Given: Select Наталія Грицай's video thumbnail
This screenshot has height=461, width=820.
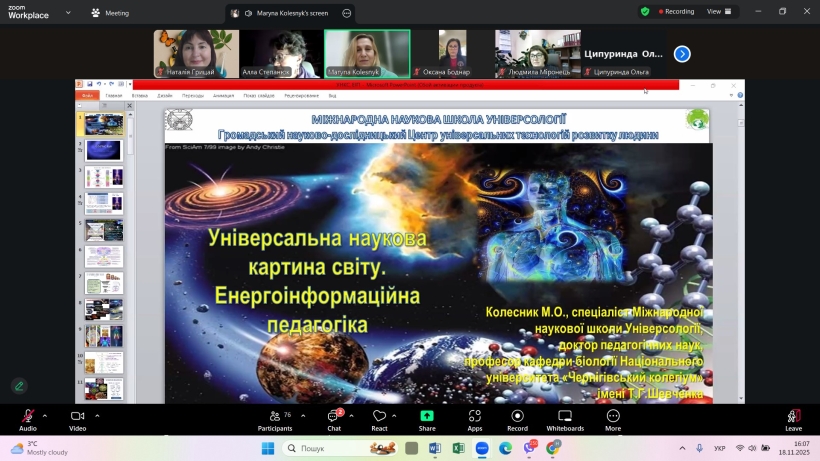Looking at the screenshot, I should 196,53.
